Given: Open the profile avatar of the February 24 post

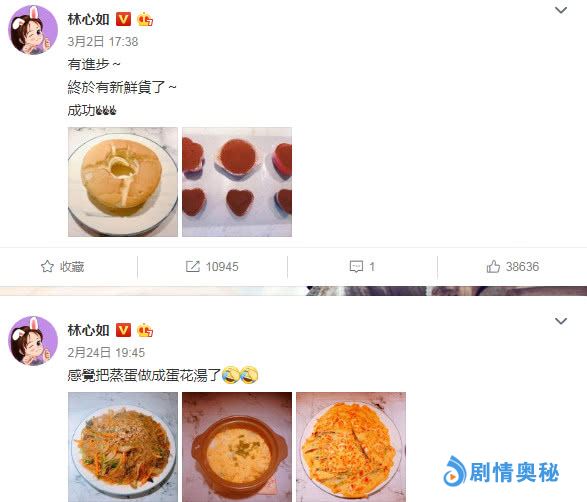Looking at the screenshot, I should 33,340.
